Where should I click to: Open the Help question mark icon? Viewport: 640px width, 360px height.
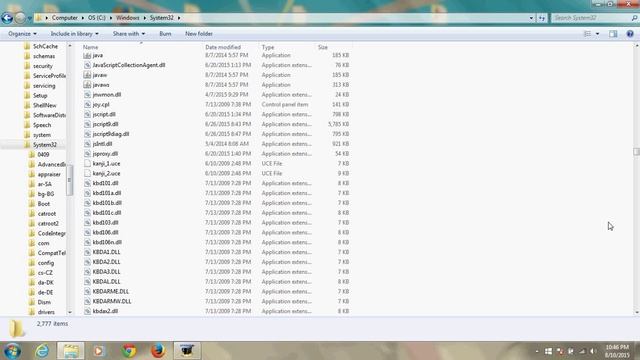630,34
